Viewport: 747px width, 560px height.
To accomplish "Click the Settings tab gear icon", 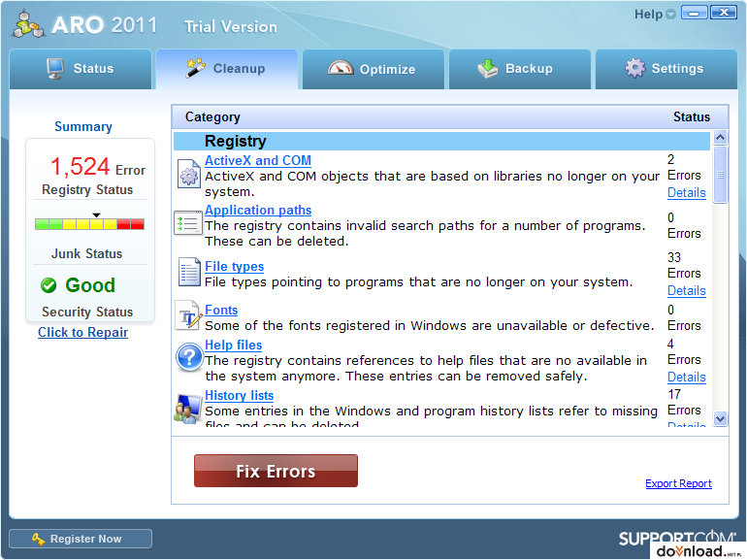I will coord(635,68).
